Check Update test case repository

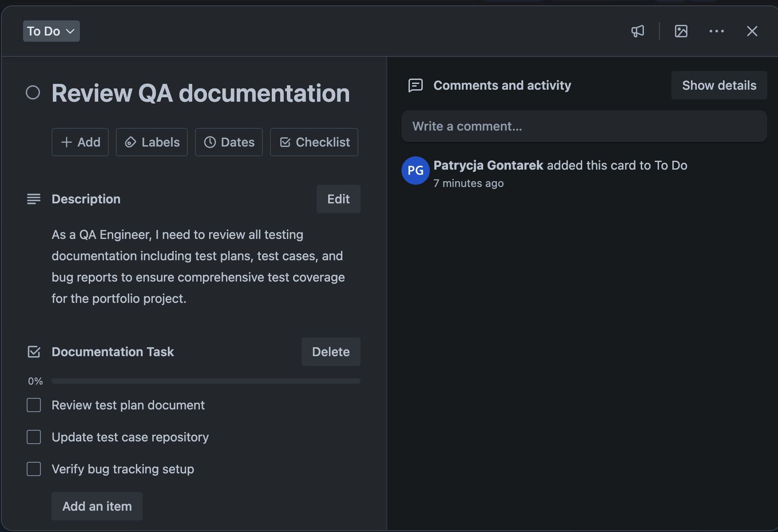click(34, 437)
